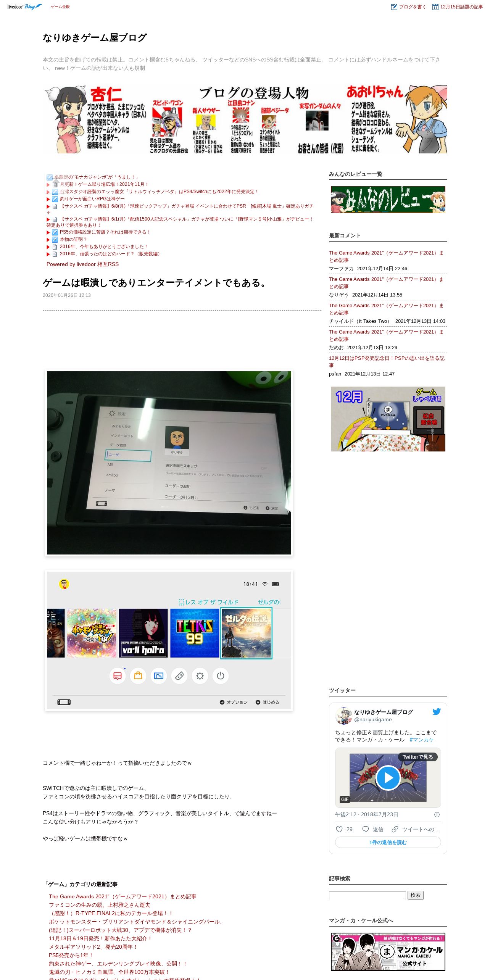Viewport: 490px width, 980px height.
Task: Click the ブログの登場人物 header banner
Action: tap(245, 119)
